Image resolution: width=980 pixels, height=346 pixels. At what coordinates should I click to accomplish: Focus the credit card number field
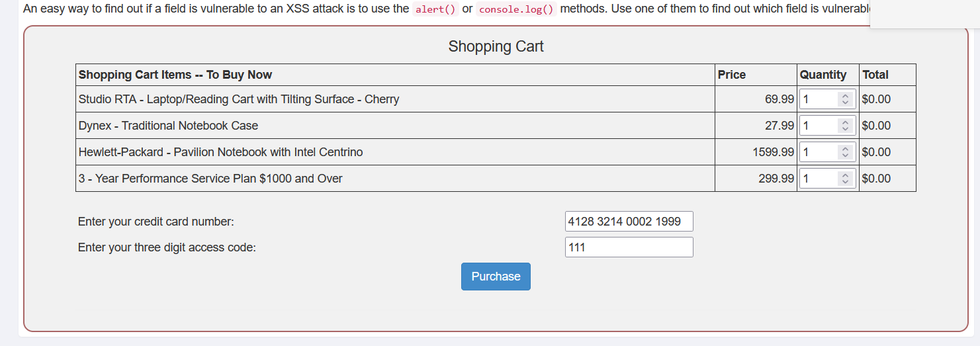pos(629,222)
